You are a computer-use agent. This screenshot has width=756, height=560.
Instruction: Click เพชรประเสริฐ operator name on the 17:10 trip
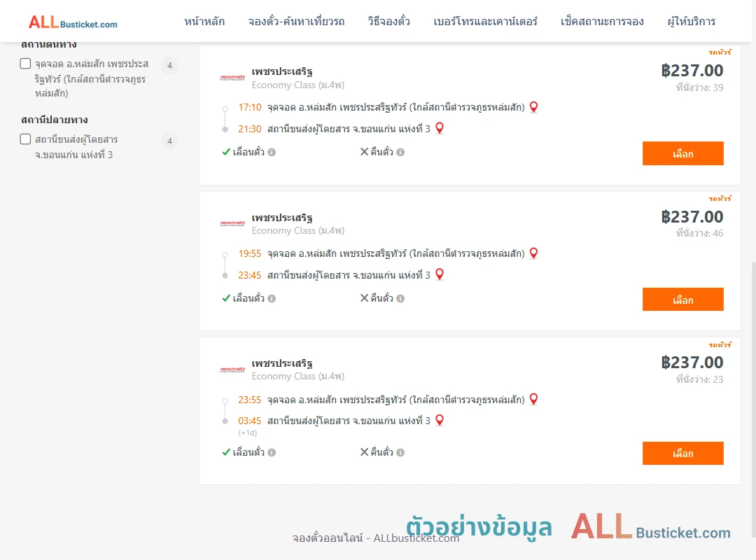coord(282,71)
